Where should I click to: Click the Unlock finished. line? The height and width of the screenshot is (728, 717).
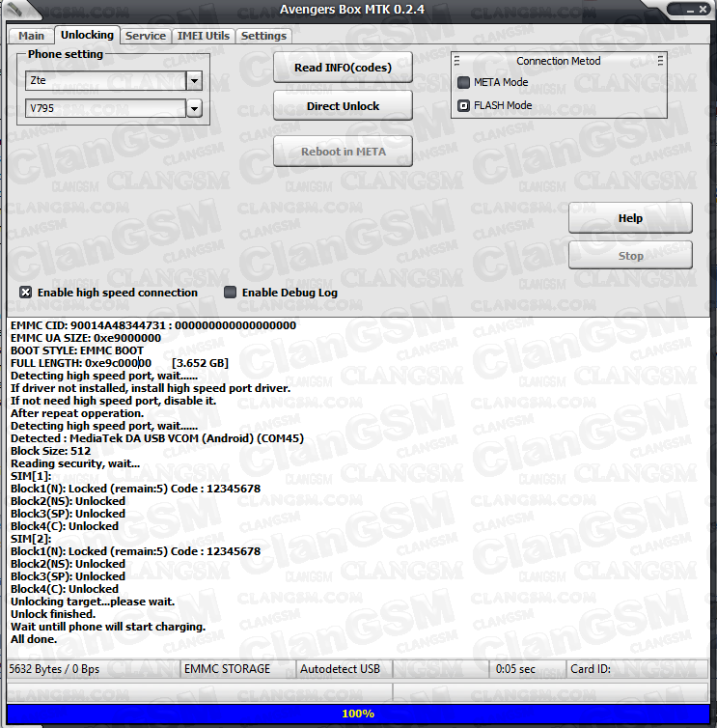point(53,614)
